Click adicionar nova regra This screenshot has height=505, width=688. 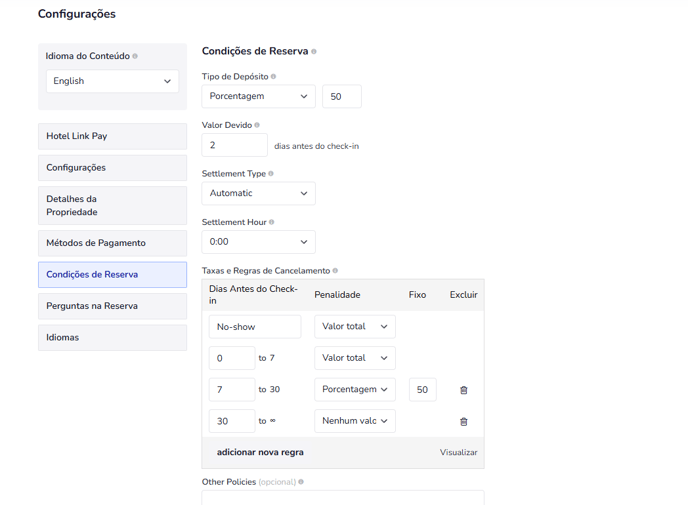(260, 452)
